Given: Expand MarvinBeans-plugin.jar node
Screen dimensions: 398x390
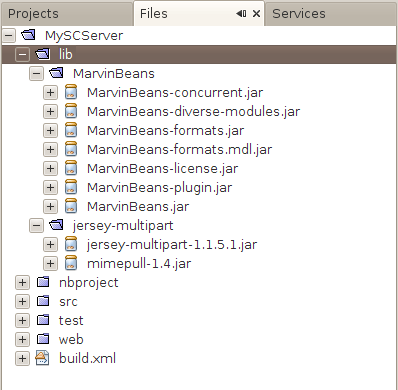Looking at the screenshot, I should [50, 187].
